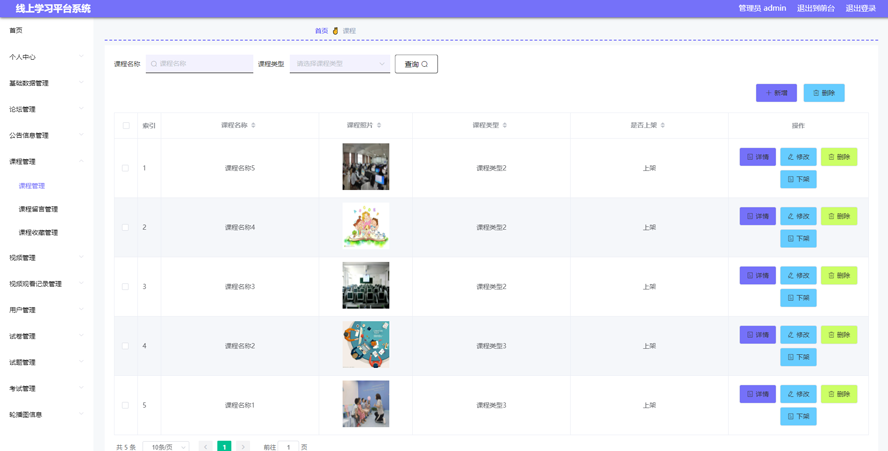Expand 考试管理 sidebar menu
Screen dimensions: 888x451
(46, 389)
